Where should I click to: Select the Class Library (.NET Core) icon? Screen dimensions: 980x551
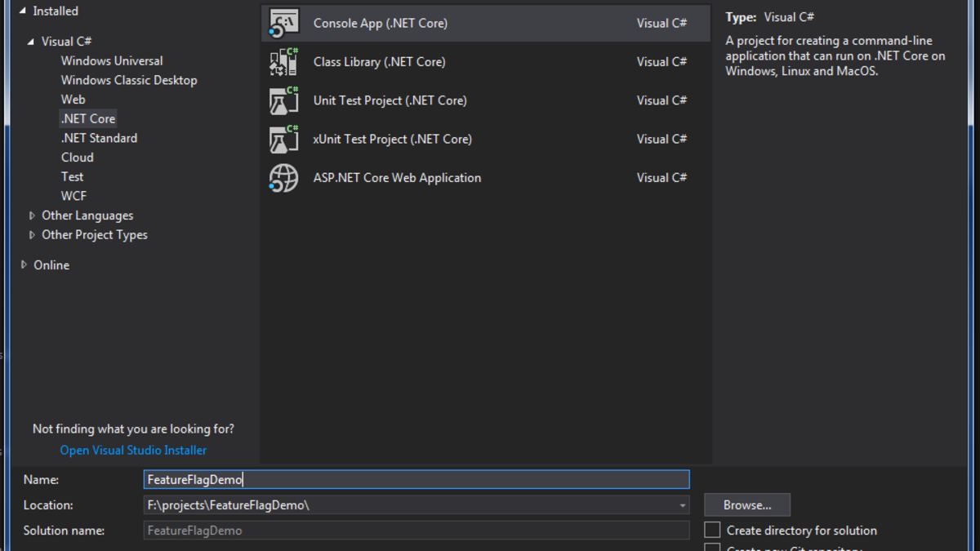point(284,62)
